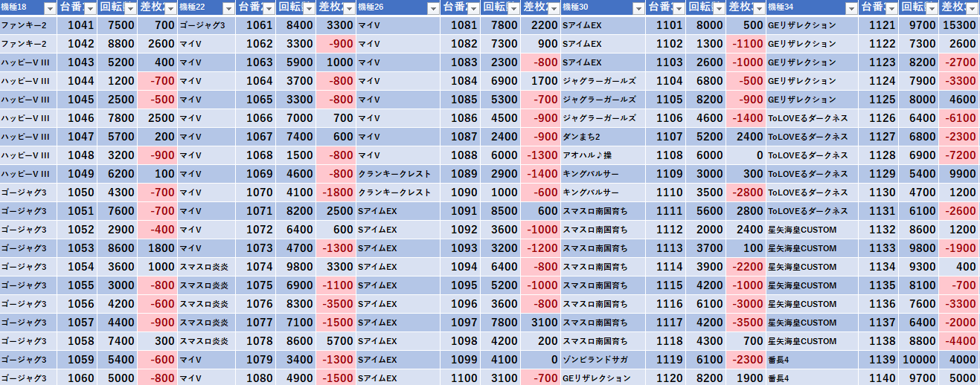Select the ファンキー2 cell in row 1042

[28, 44]
